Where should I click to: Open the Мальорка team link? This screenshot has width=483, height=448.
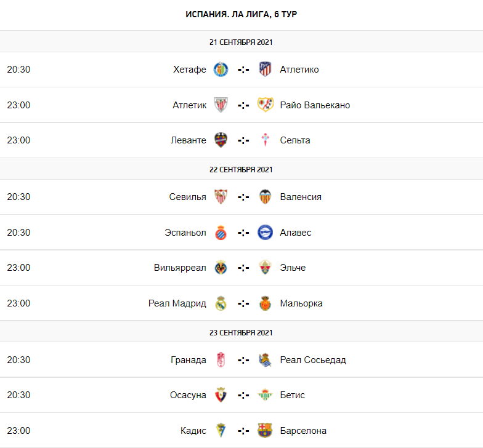pos(301,303)
